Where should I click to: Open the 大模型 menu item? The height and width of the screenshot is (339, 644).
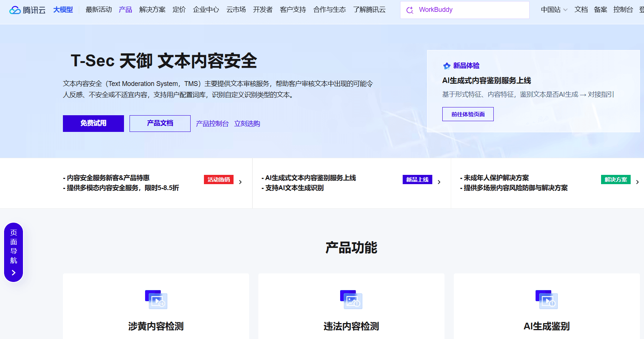[x=63, y=10]
